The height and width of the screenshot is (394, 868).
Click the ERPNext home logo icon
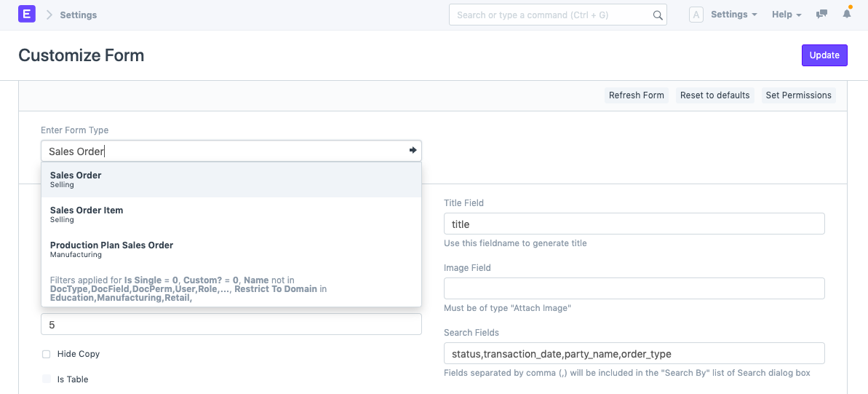27,15
